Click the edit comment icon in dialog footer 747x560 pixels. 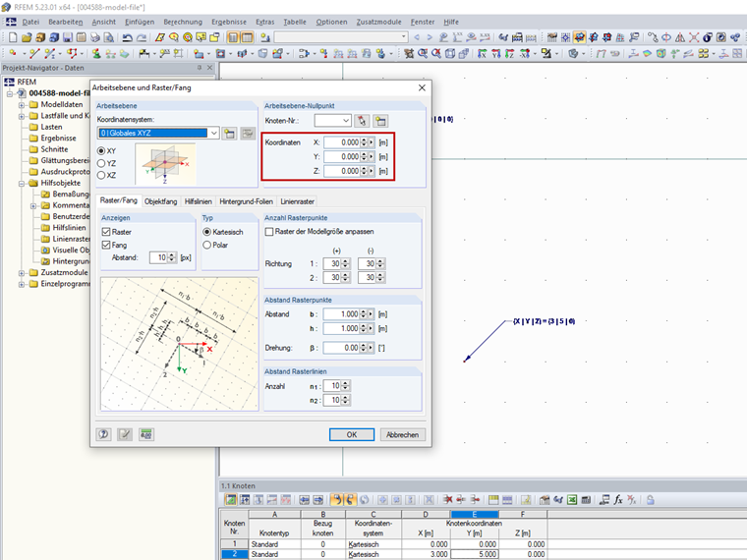[x=125, y=434]
